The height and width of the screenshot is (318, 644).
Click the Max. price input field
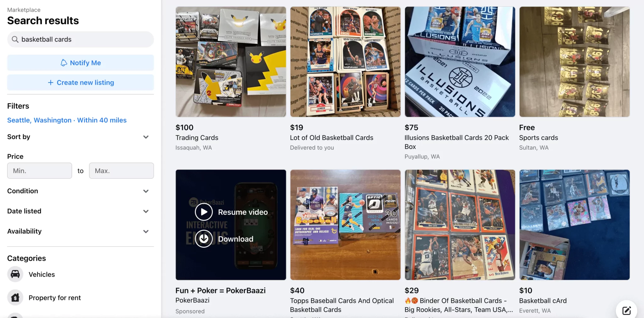121,171
